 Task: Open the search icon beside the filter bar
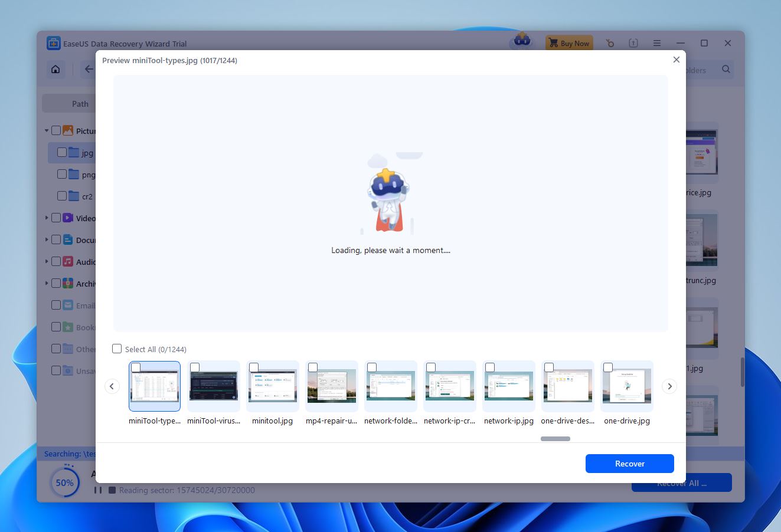726,70
